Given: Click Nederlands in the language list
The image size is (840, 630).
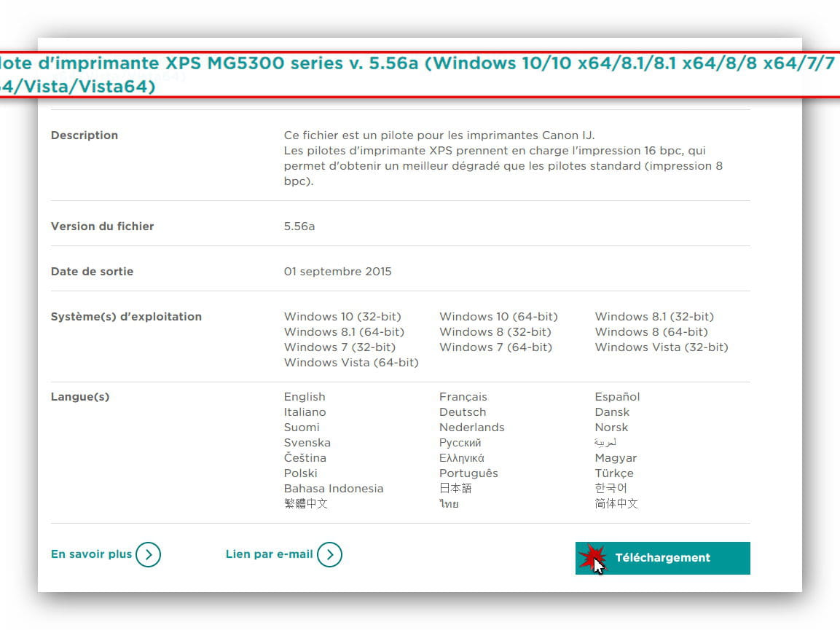Looking at the screenshot, I should coord(471,427).
